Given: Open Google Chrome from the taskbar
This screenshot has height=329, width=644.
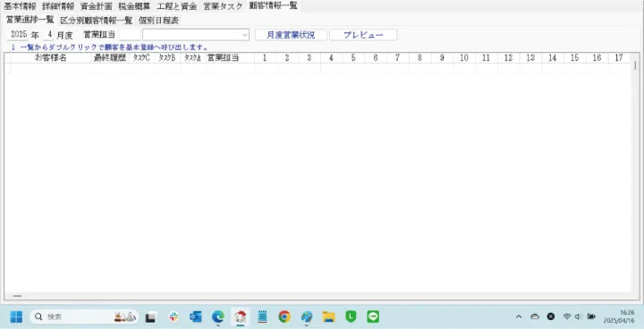Looking at the screenshot, I should pyautogui.click(x=284, y=316).
